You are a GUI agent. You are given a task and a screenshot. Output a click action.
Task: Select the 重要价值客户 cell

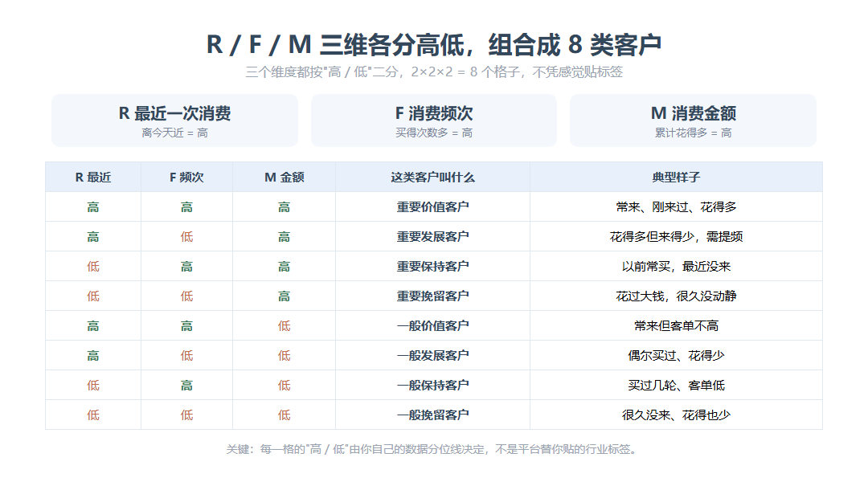432,207
